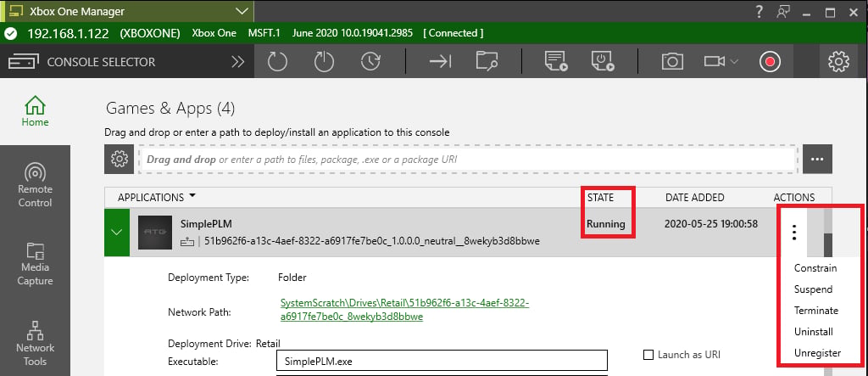Click the arrow-to-bar deploy icon
The width and height of the screenshot is (868, 376).
tap(441, 62)
